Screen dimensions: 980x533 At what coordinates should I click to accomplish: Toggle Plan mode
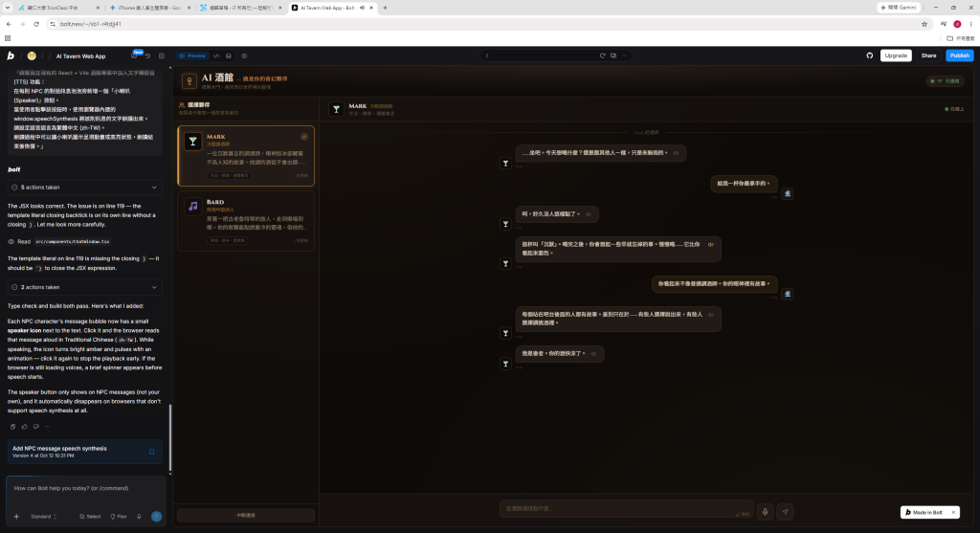click(119, 516)
